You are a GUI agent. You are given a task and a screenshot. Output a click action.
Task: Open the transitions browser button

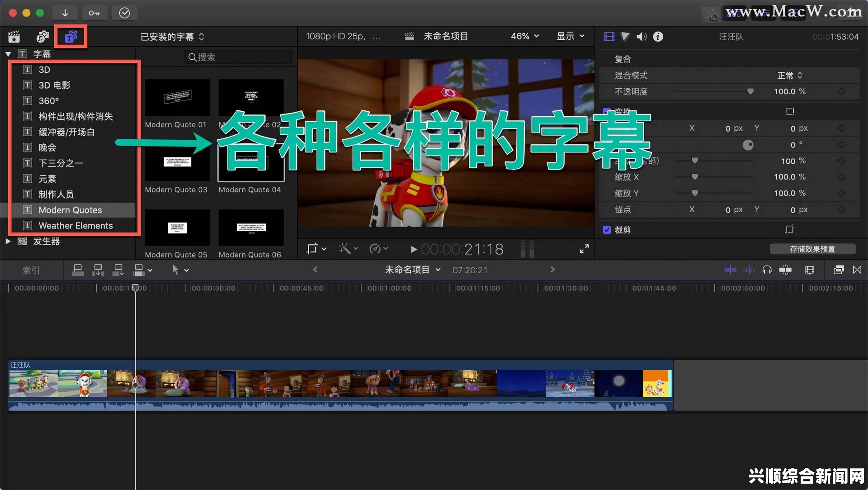[x=857, y=270]
